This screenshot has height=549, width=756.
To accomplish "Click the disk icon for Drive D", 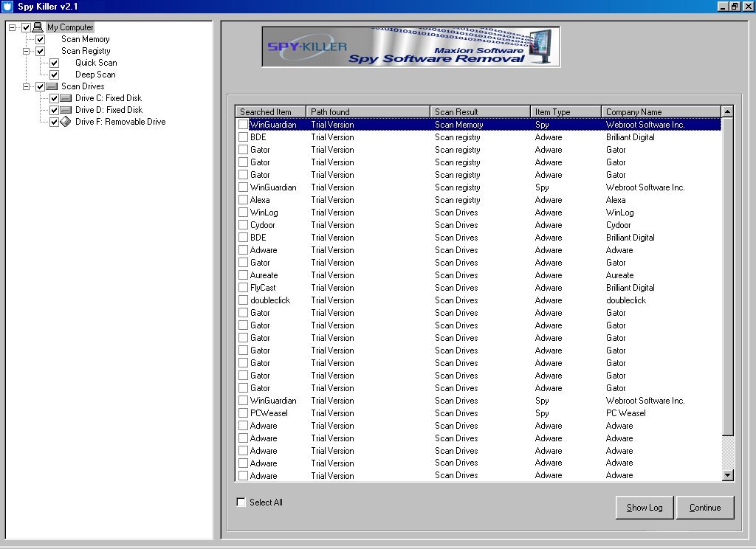I will [66, 110].
